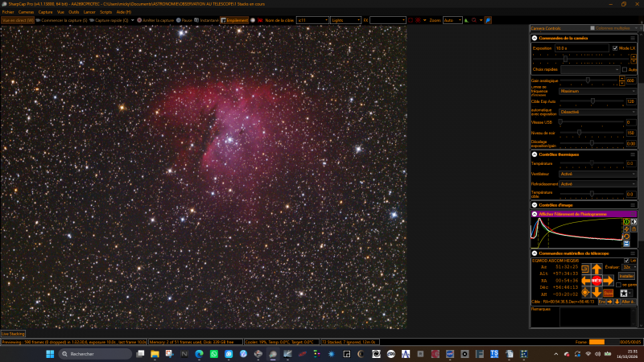Toggle the Auto exposure checkbox
The image size is (644, 362).
(x=625, y=70)
